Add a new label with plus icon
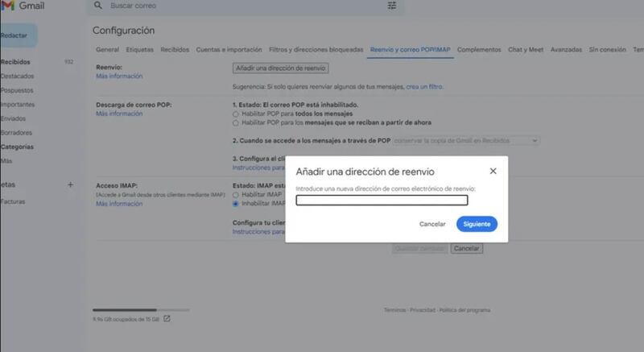Viewport: 644px width, 352px height. [70, 184]
